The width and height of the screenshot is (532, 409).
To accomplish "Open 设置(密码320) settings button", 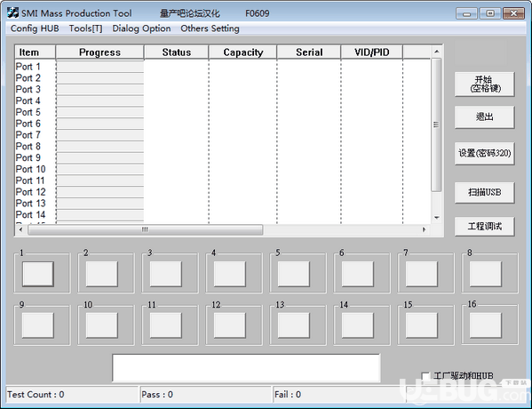I will click(x=485, y=153).
